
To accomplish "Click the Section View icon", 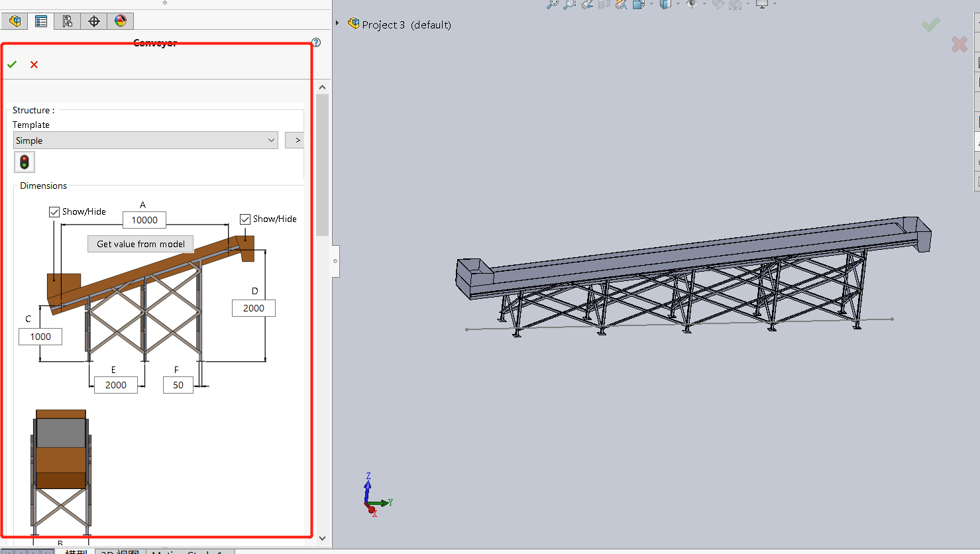I will [x=604, y=4].
